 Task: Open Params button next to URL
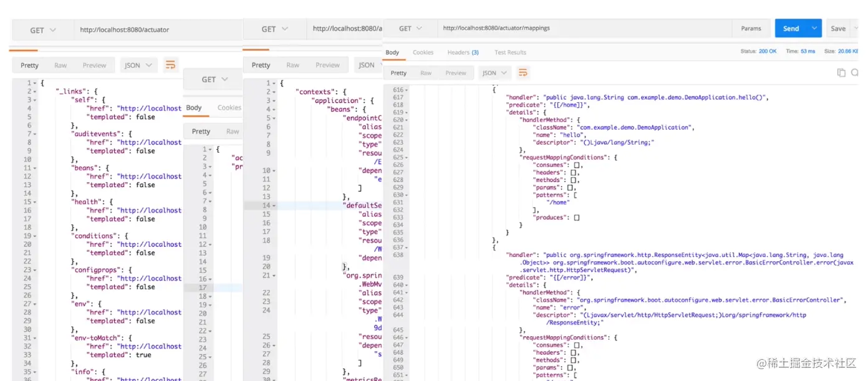tap(751, 28)
